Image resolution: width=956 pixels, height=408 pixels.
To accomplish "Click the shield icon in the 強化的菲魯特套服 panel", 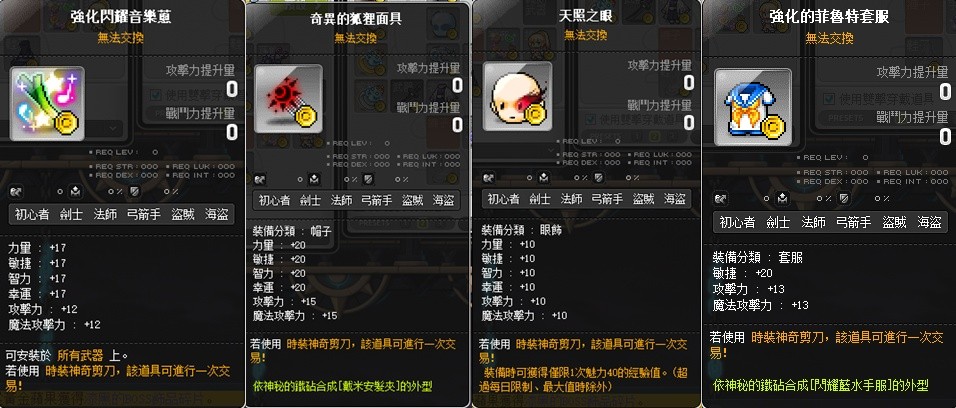I will pos(844,198).
